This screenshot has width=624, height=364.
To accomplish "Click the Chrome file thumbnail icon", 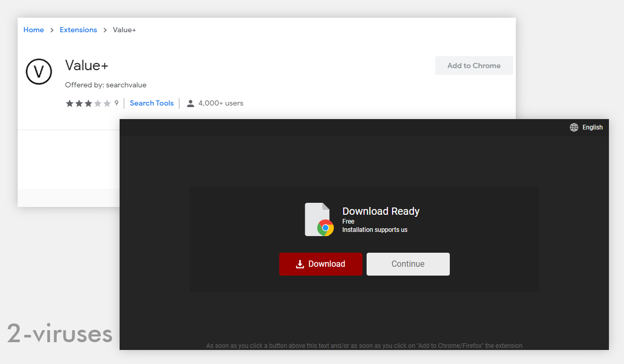I will point(318,219).
